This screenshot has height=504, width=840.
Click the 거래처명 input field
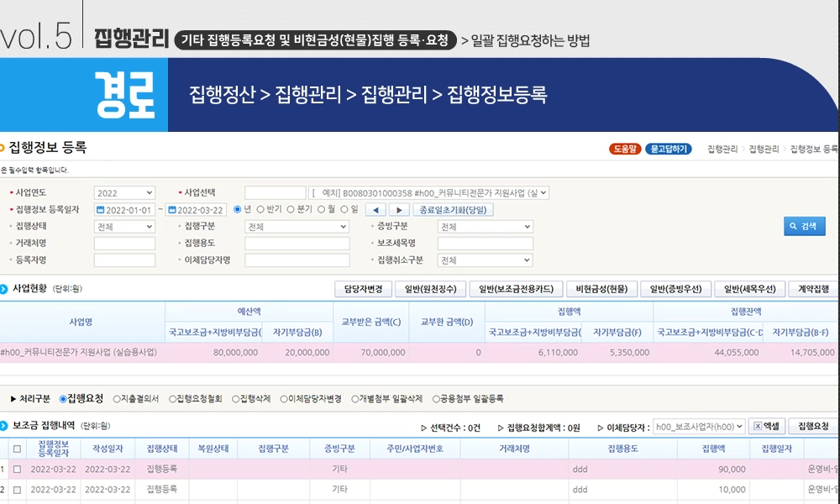[x=124, y=243]
